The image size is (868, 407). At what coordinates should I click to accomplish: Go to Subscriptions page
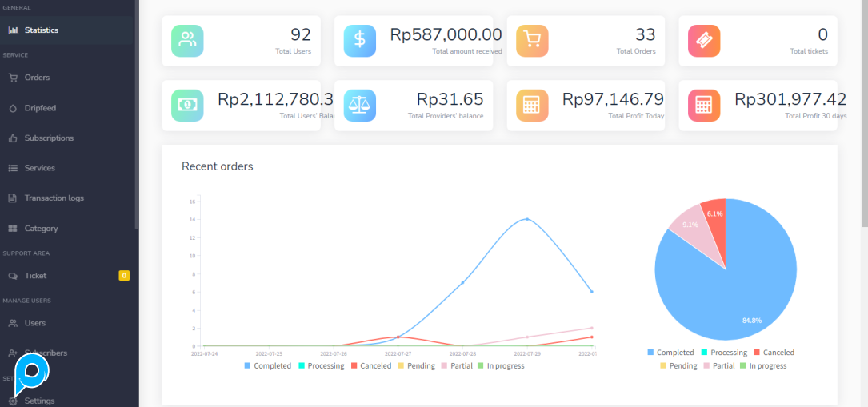pos(48,138)
